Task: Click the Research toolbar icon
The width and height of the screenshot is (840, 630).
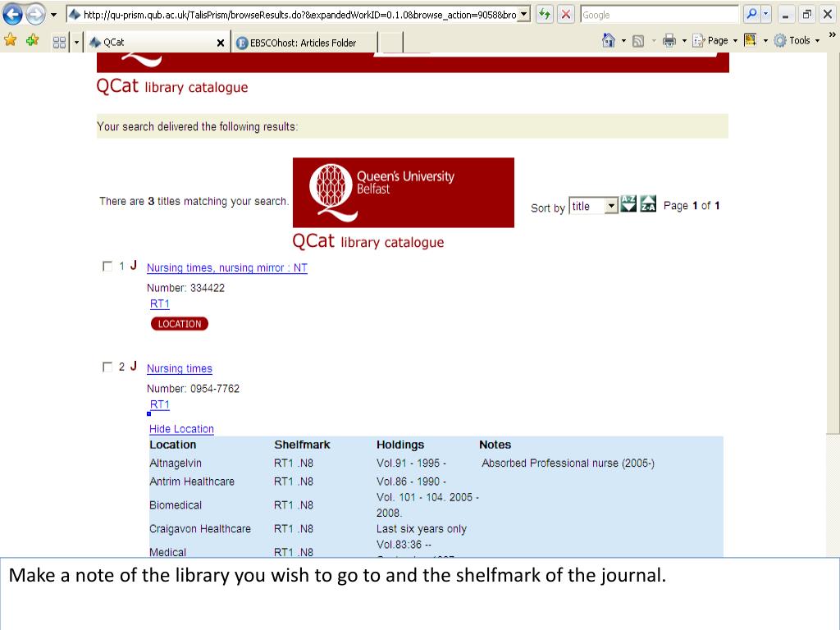Action: pyautogui.click(x=751, y=40)
